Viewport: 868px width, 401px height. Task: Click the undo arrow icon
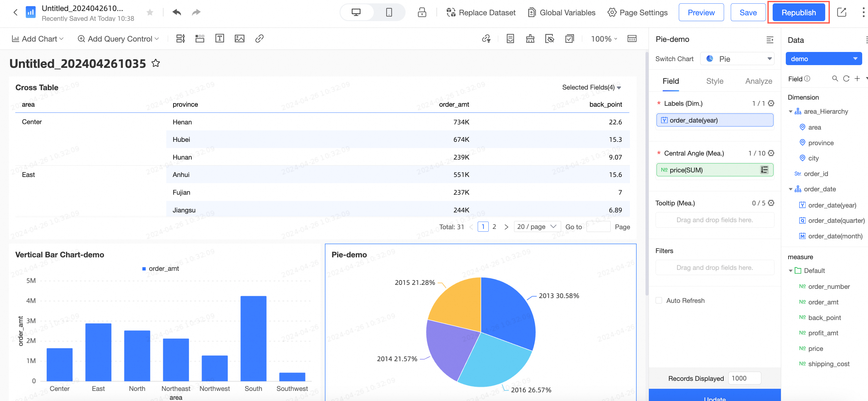[x=177, y=13]
